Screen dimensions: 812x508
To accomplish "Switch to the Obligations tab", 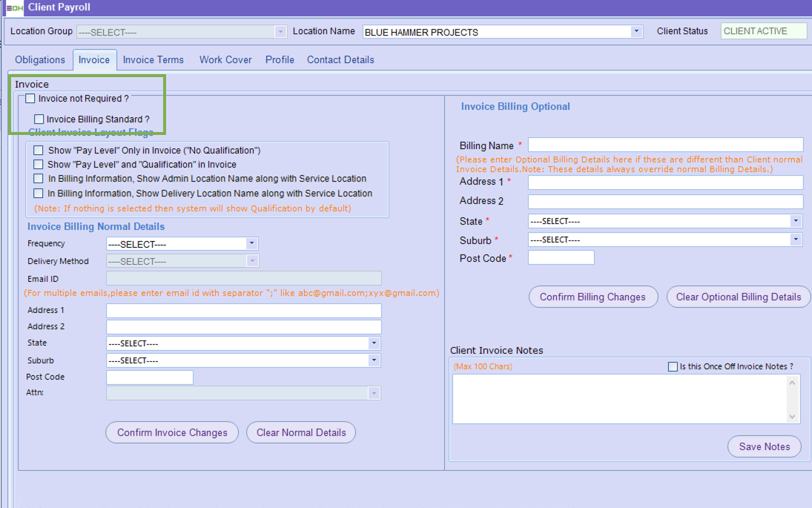I will coord(40,60).
